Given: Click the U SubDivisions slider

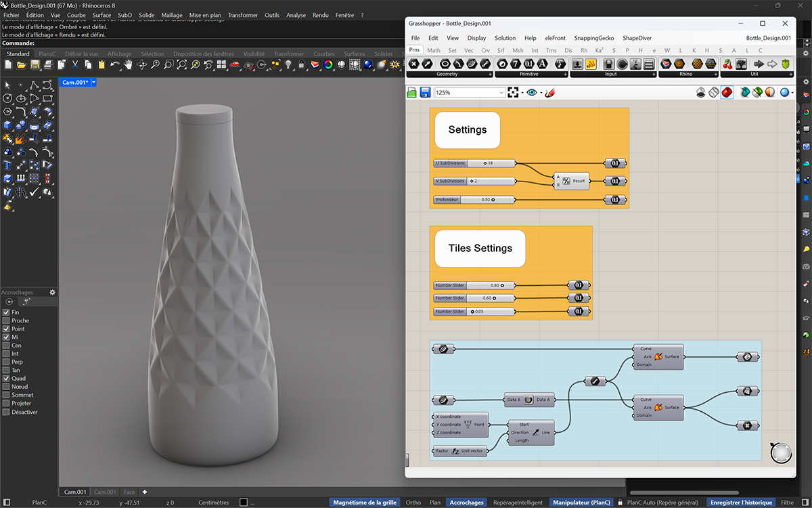Looking at the screenshot, I should [x=474, y=163].
